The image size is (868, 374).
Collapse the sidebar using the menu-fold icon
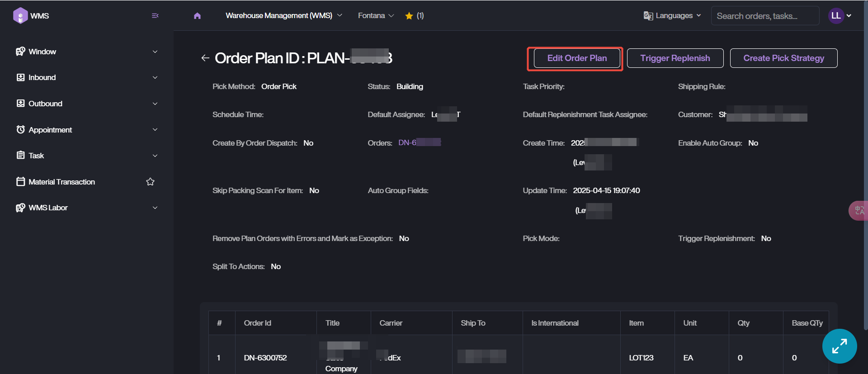155,16
